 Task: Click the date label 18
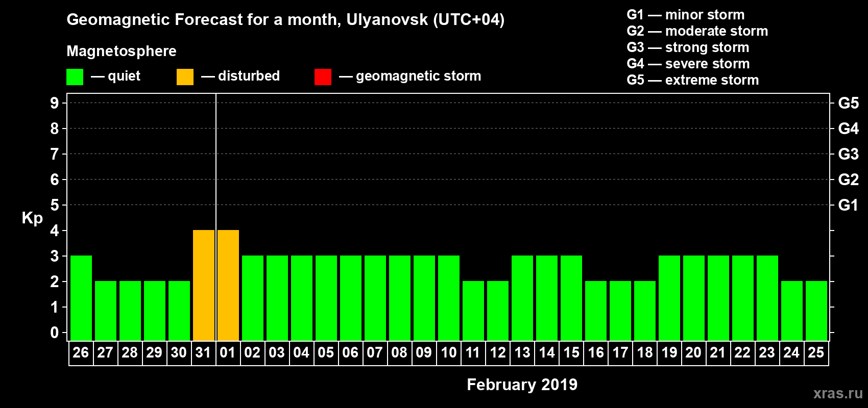pos(644,352)
